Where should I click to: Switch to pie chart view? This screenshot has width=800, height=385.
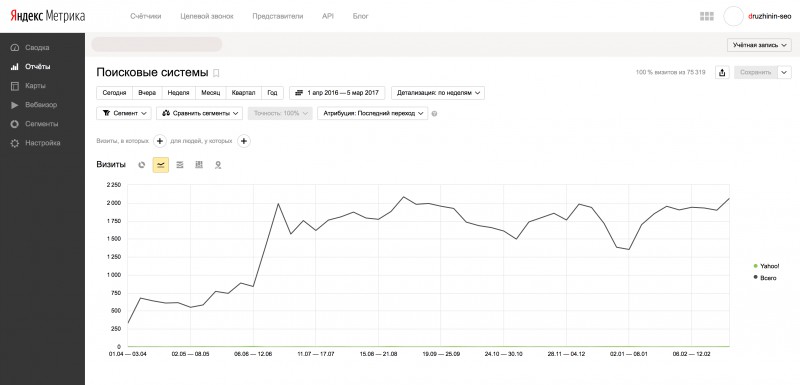[142, 165]
